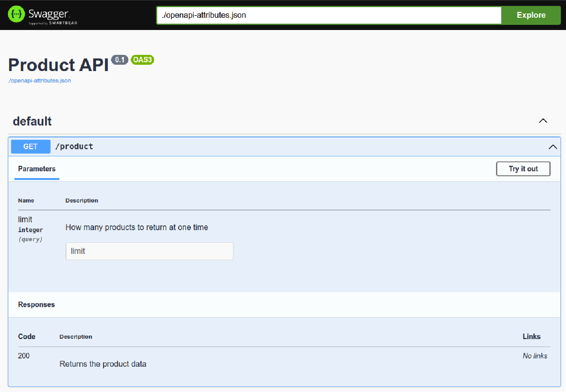Click the Product API title
566x392 pixels.
[x=58, y=65]
